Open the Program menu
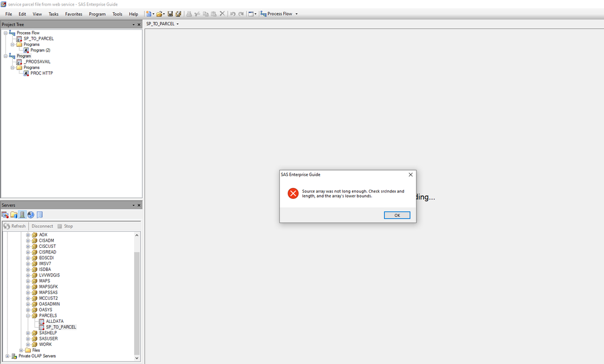 click(97, 13)
